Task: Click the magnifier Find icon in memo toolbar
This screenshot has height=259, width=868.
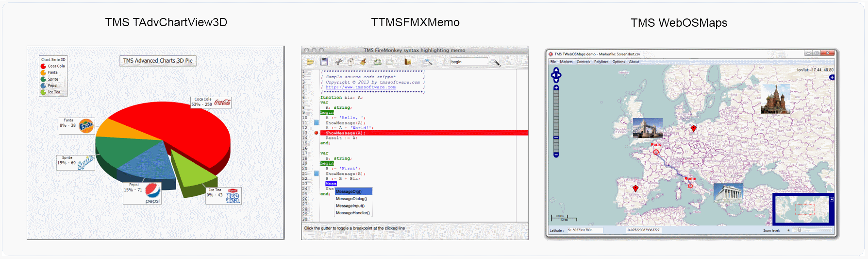Action: [429, 62]
